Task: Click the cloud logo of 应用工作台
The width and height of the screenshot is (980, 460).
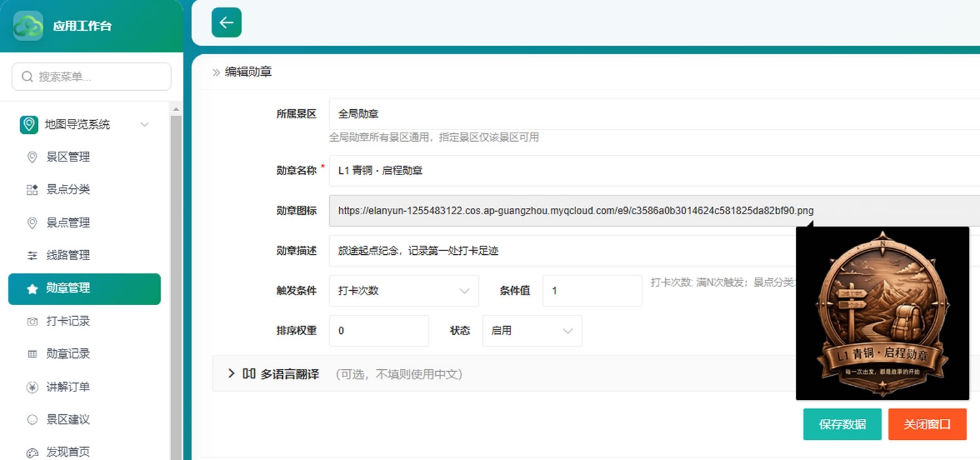Action: click(x=28, y=26)
